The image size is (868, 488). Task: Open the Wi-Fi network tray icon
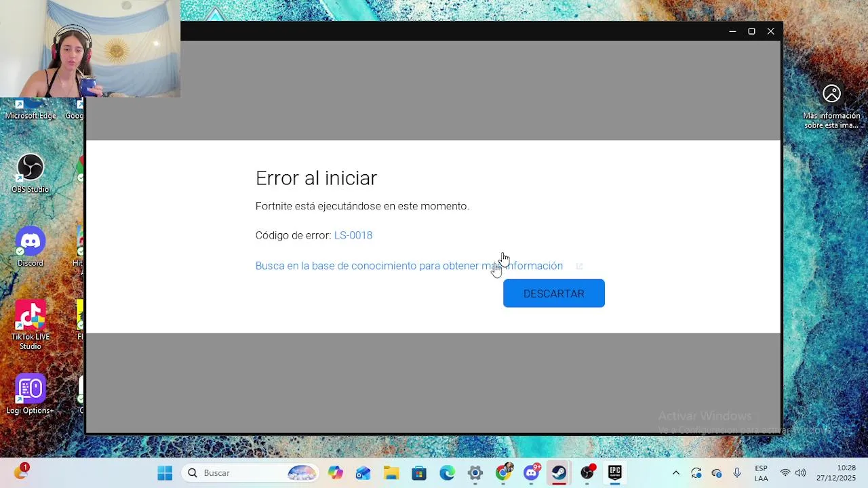(785, 473)
